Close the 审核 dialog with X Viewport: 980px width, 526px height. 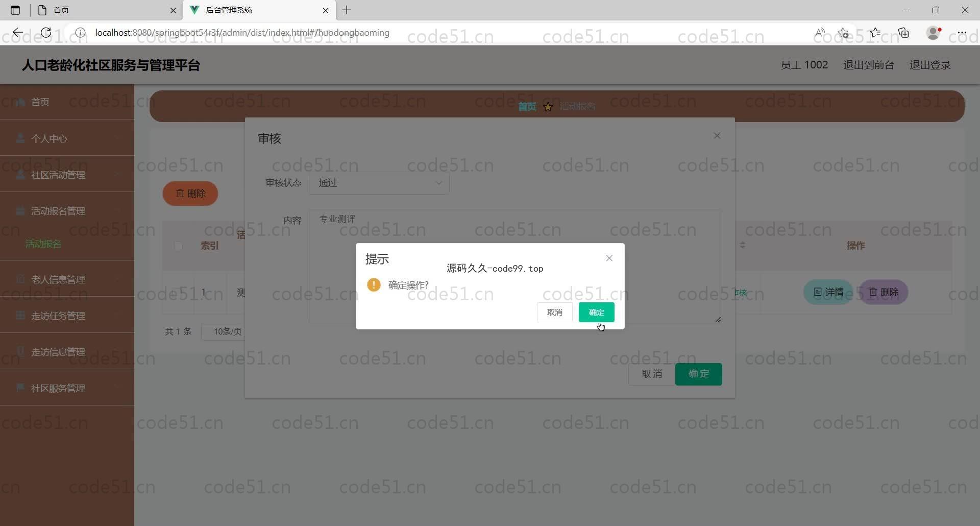717,135
